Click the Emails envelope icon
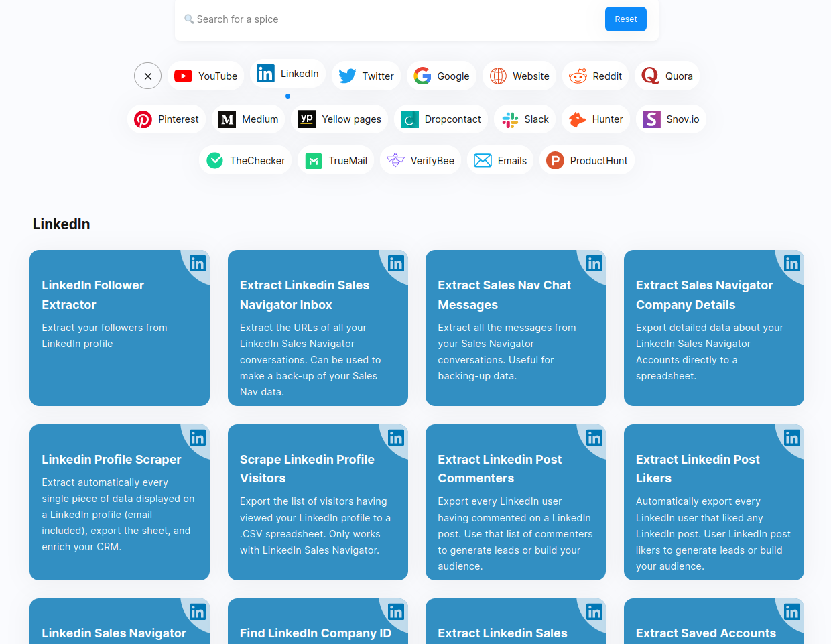 pos(483,161)
